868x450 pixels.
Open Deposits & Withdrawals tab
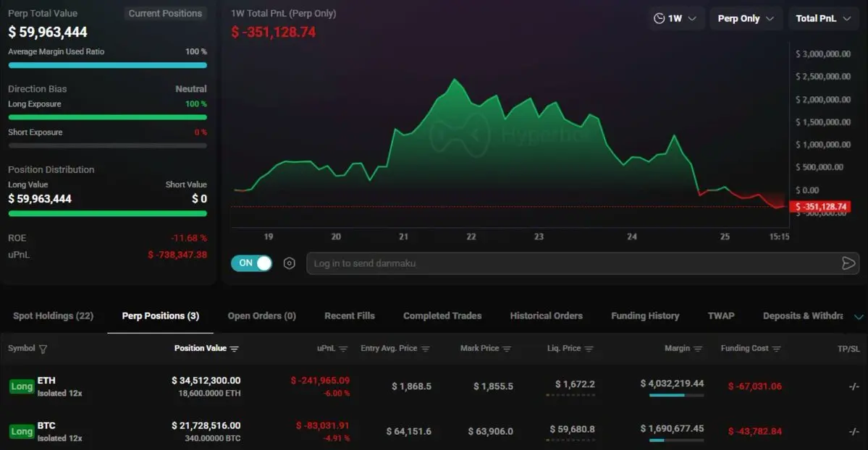pos(803,315)
